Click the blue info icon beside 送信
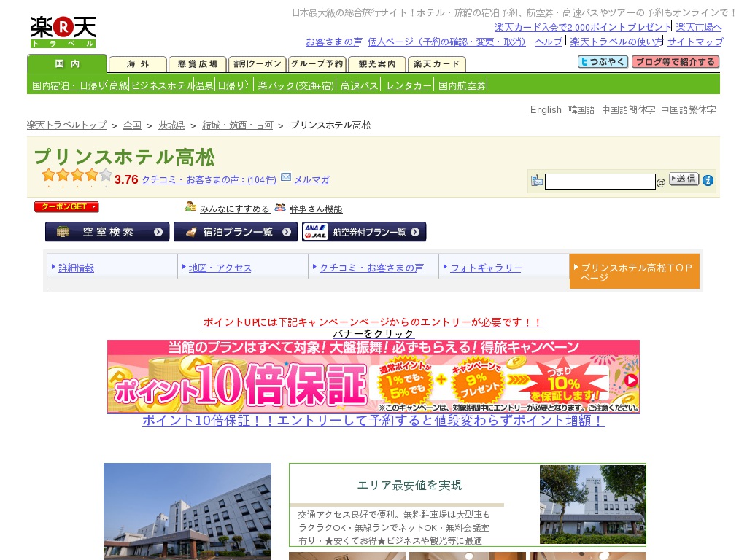Viewport: 747px width, 560px height. tap(708, 181)
